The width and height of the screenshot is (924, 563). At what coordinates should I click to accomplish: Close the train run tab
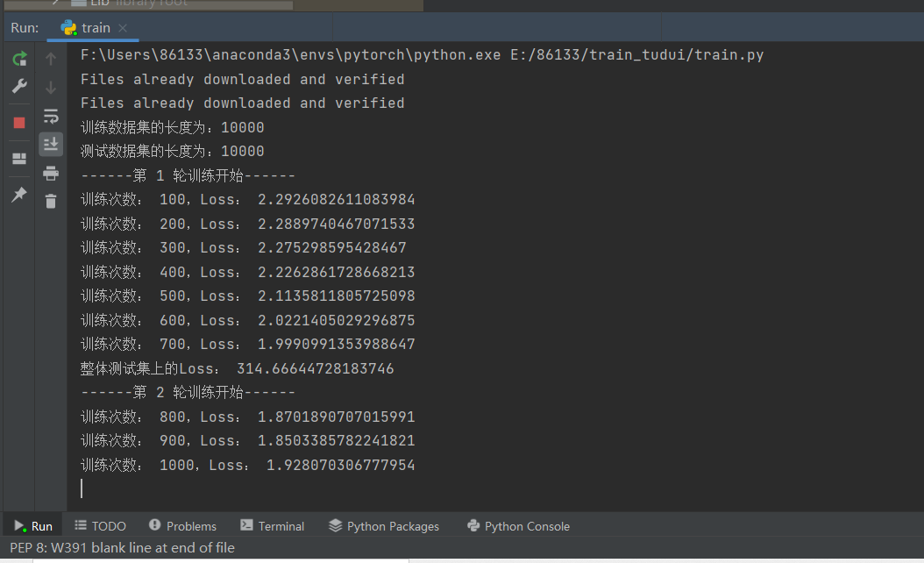pos(123,28)
